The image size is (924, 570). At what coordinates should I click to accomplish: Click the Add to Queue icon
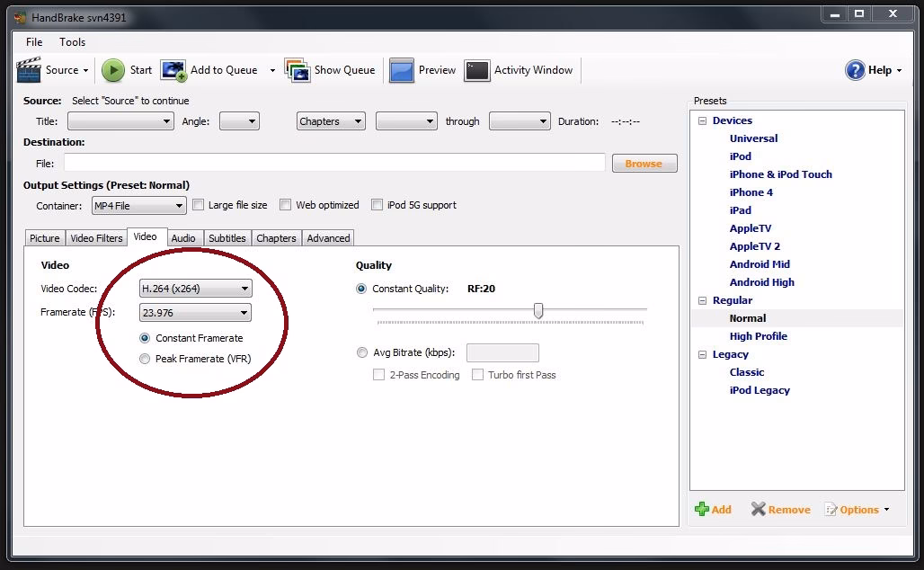point(173,70)
